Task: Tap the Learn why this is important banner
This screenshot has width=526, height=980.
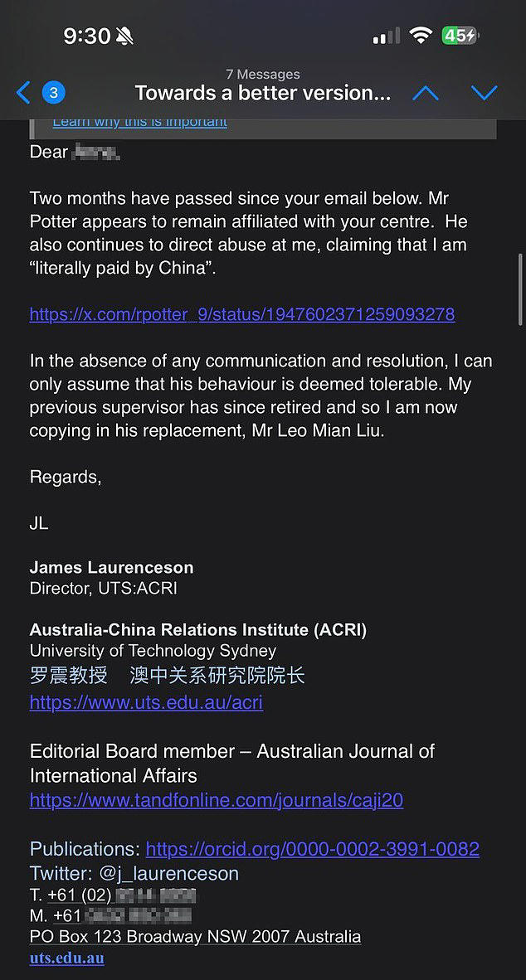Action: tap(139, 121)
